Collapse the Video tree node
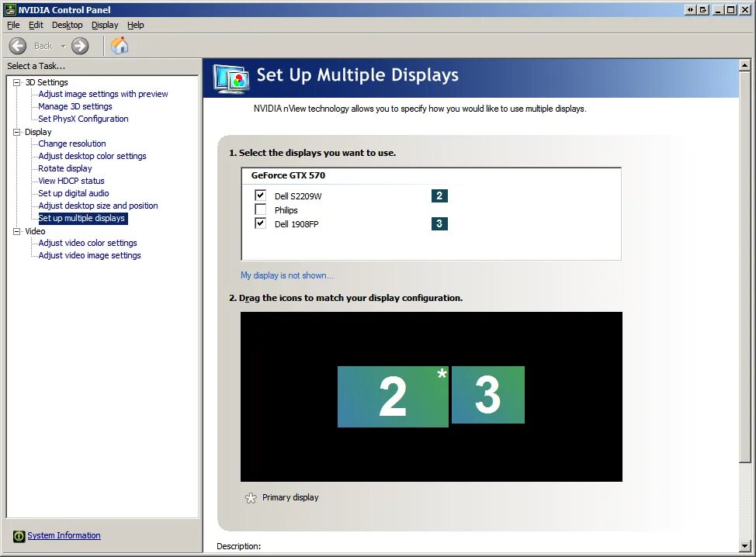 17,231
